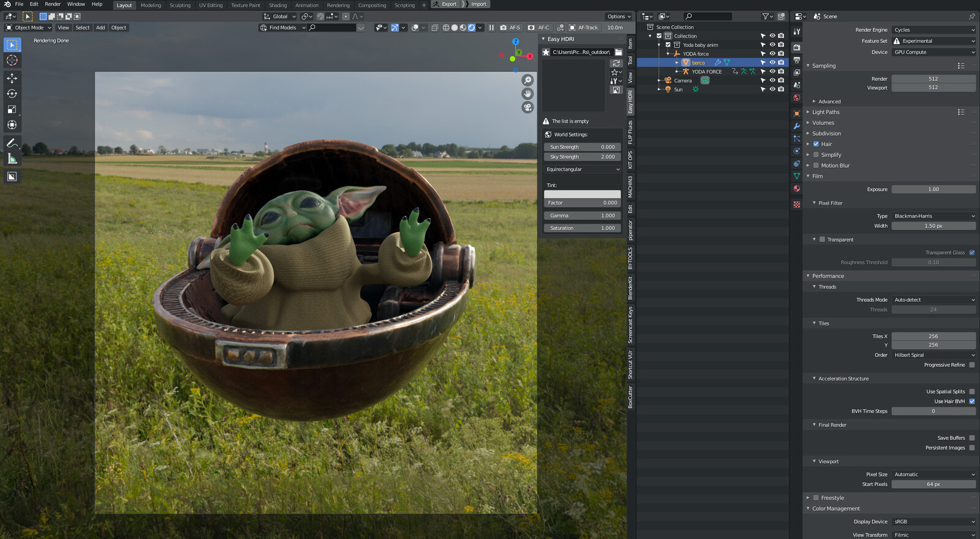Click the AF-Track button

pos(584,28)
